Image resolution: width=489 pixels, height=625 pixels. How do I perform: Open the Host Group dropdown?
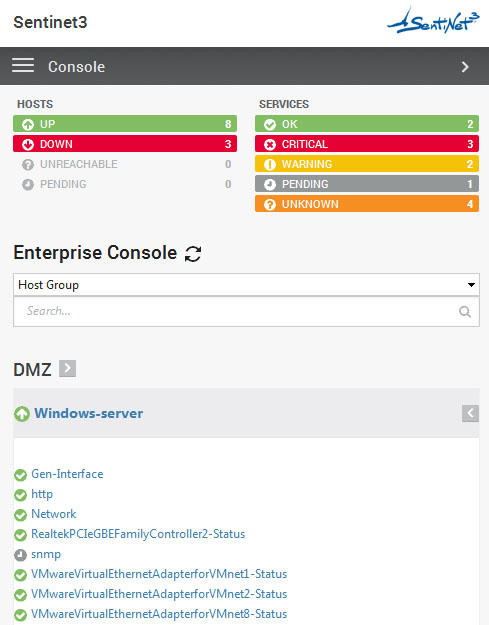point(246,285)
